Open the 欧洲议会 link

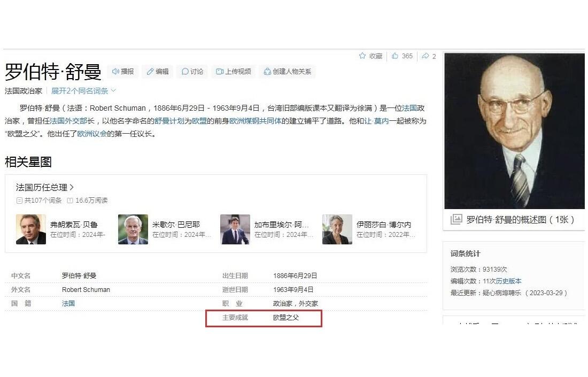coord(92,134)
